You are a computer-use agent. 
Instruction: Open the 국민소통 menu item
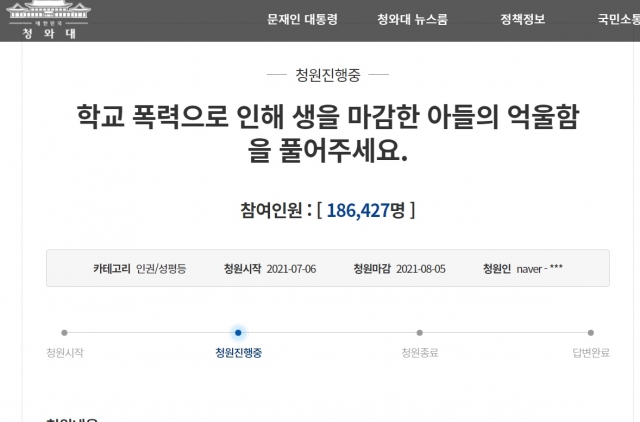[x=619, y=19]
